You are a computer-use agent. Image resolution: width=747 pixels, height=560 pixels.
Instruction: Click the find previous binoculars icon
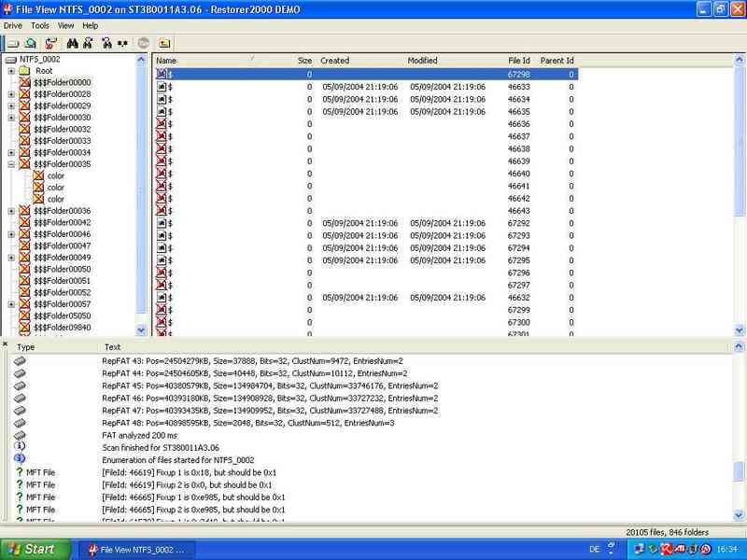pos(106,43)
